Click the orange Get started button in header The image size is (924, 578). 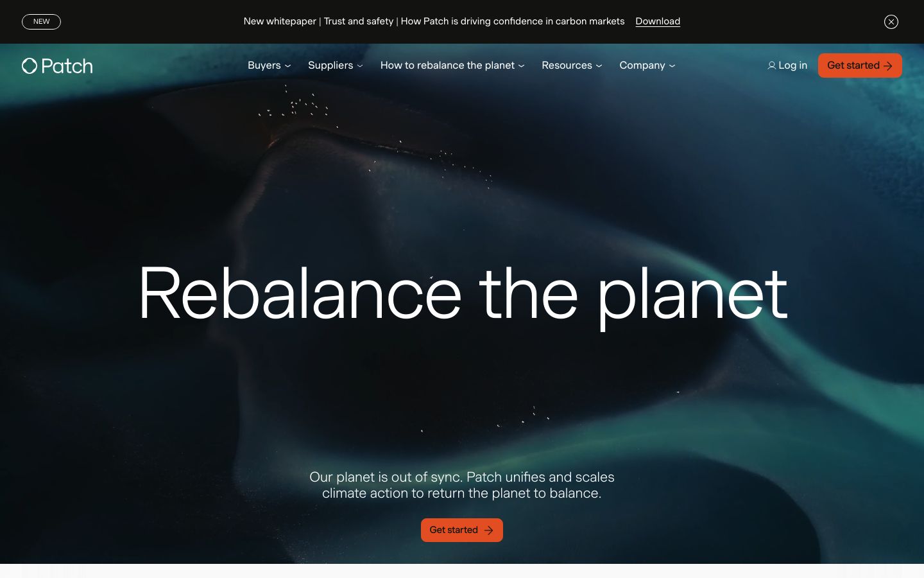pos(860,66)
